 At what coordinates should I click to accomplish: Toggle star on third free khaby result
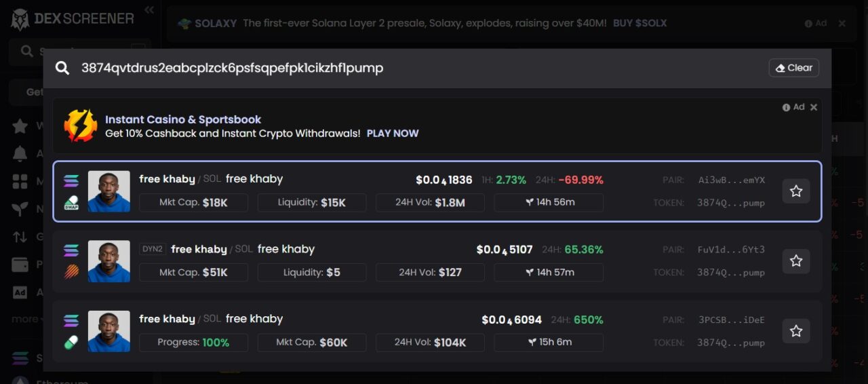[x=796, y=331]
